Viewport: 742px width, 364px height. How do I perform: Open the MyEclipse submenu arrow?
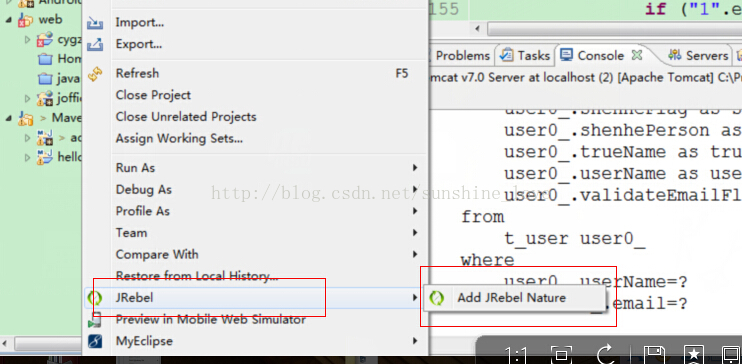415,341
